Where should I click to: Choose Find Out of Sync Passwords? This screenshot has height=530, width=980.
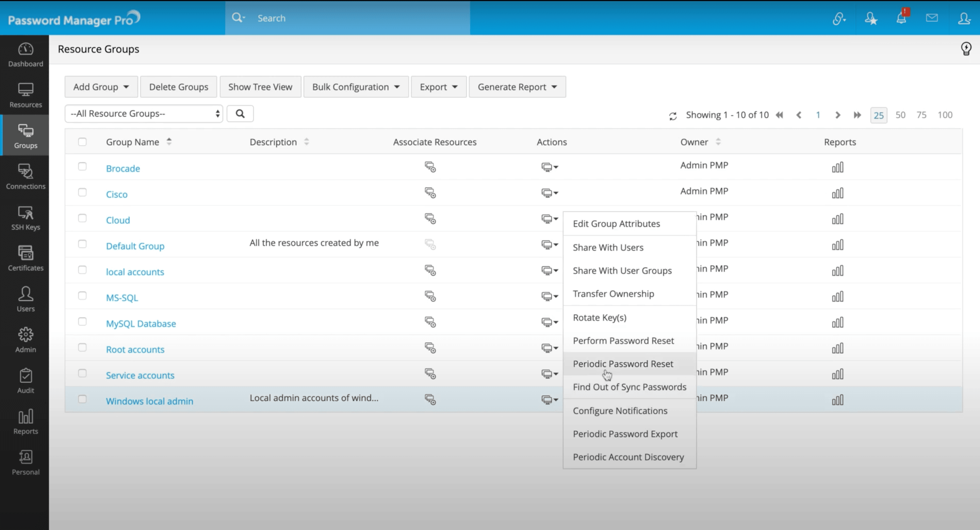click(x=630, y=387)
